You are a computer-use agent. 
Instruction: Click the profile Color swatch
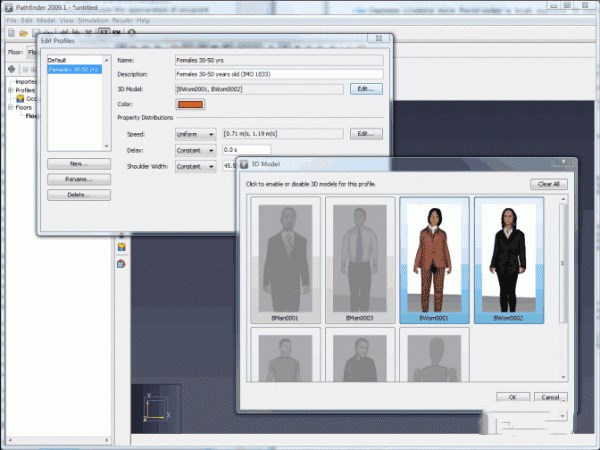pos(189,104)
